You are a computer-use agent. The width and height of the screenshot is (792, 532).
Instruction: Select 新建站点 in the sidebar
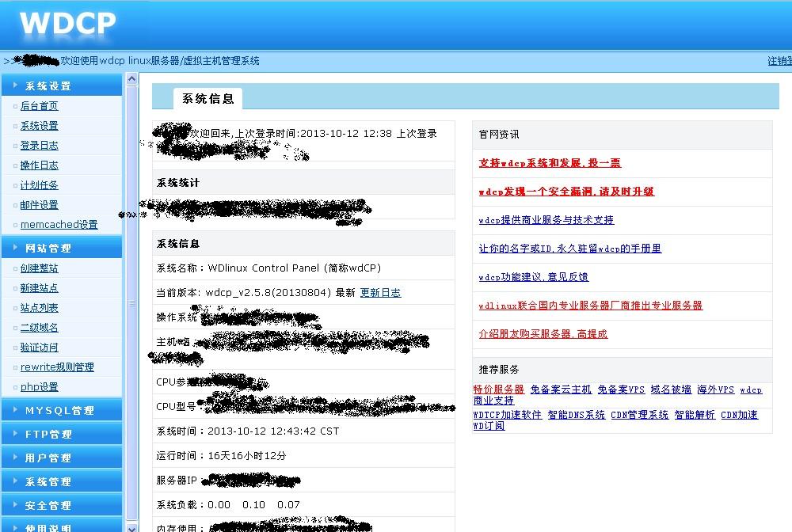(x=39, y=287)
